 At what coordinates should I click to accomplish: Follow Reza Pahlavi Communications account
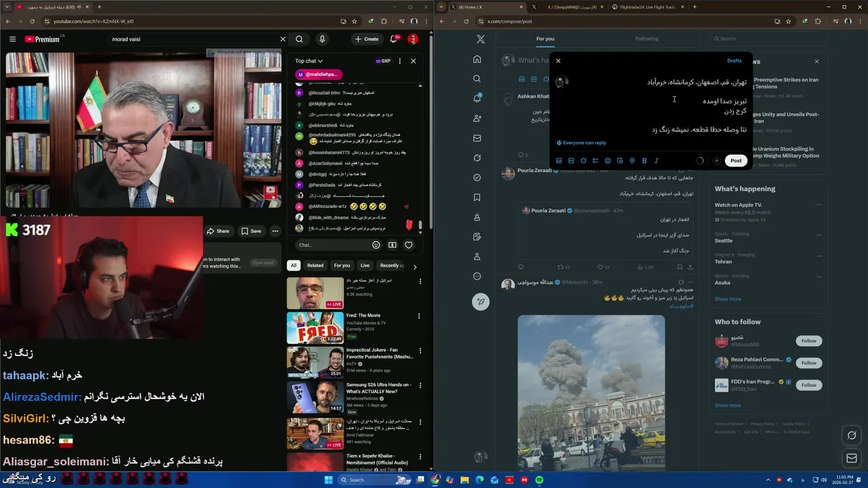pos(809,363)
